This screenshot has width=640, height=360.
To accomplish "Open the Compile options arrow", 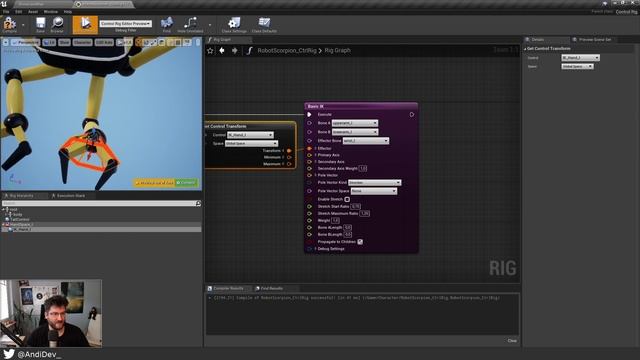I will [23, 25].
